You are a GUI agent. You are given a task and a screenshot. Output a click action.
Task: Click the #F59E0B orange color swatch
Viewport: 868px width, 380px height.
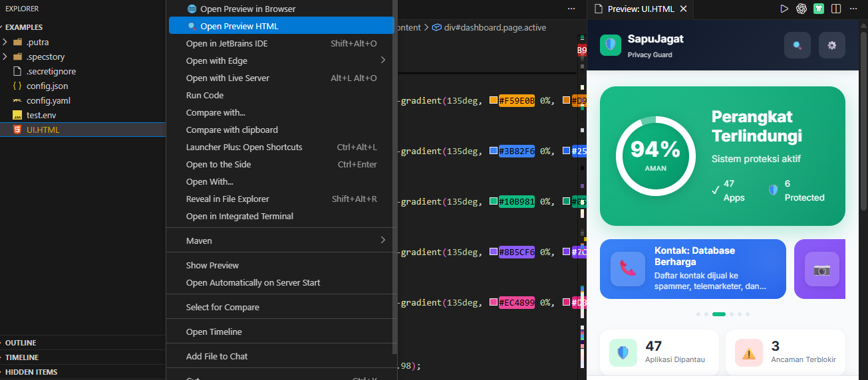[494, 100]
